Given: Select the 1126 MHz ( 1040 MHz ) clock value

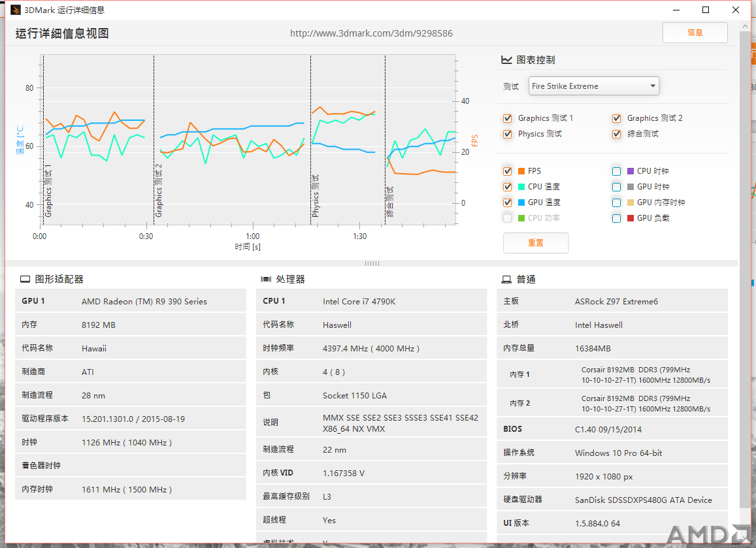Looking at the screenshot, I should click(126, 442).
